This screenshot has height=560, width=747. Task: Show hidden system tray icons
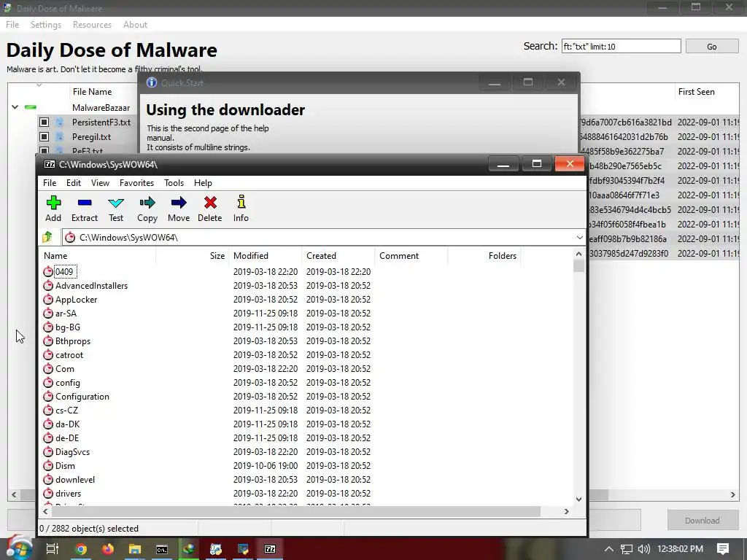click(609, 549)
